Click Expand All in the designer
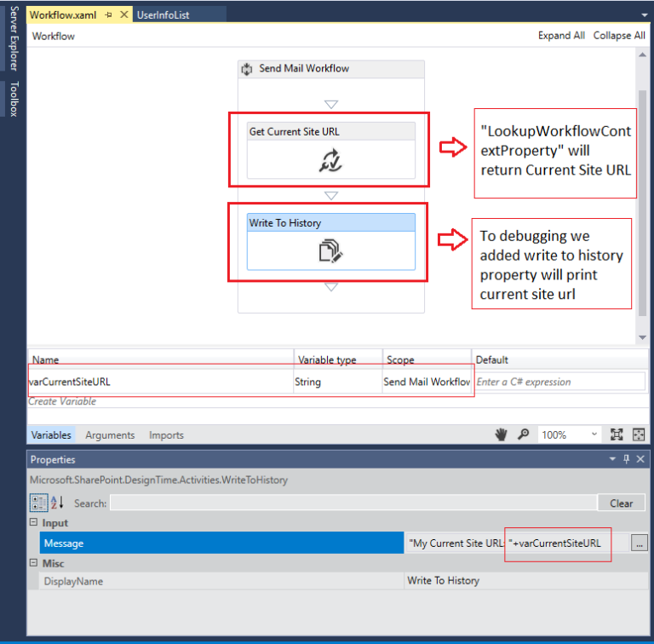This screenshot has width=654, height=644. tap(561, 36)
